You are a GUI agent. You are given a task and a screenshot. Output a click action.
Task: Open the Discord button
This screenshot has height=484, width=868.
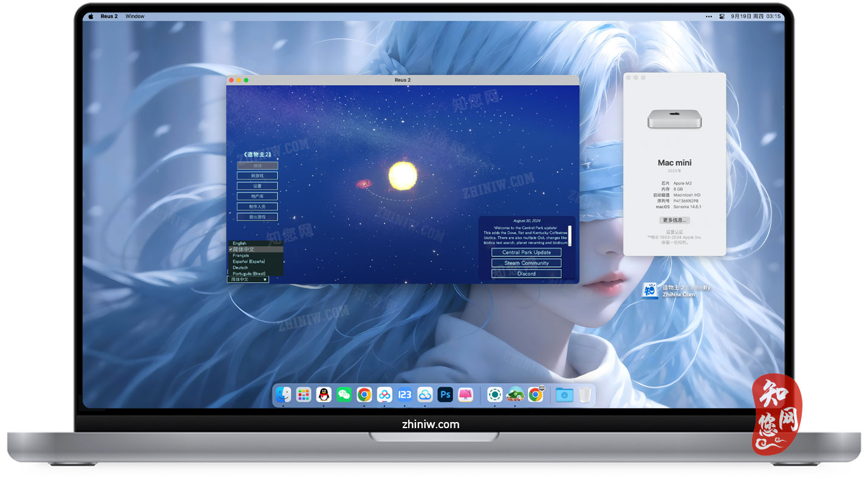pos(526,274)
